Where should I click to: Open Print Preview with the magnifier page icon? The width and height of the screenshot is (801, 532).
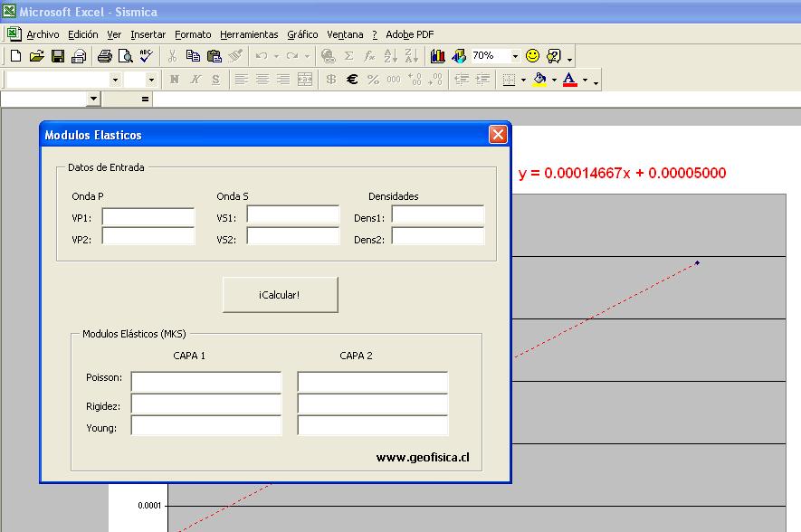coord(126,56)
